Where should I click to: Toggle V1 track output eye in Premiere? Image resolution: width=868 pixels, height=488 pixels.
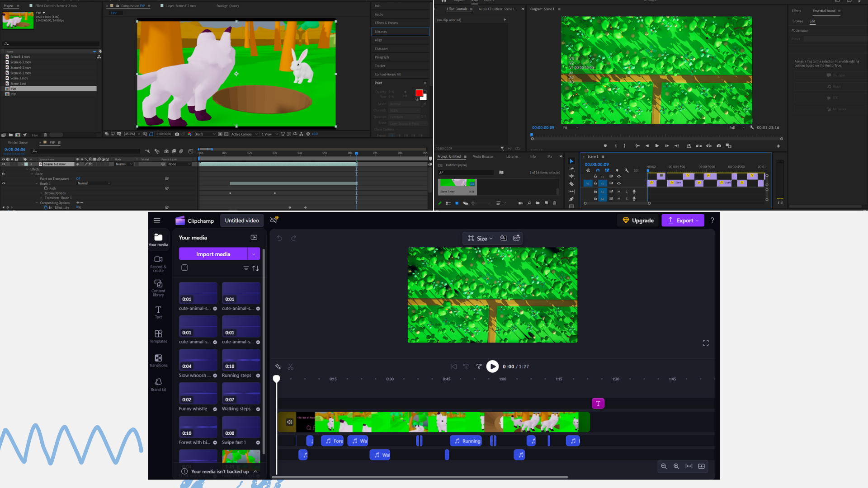tap(619, 183)
